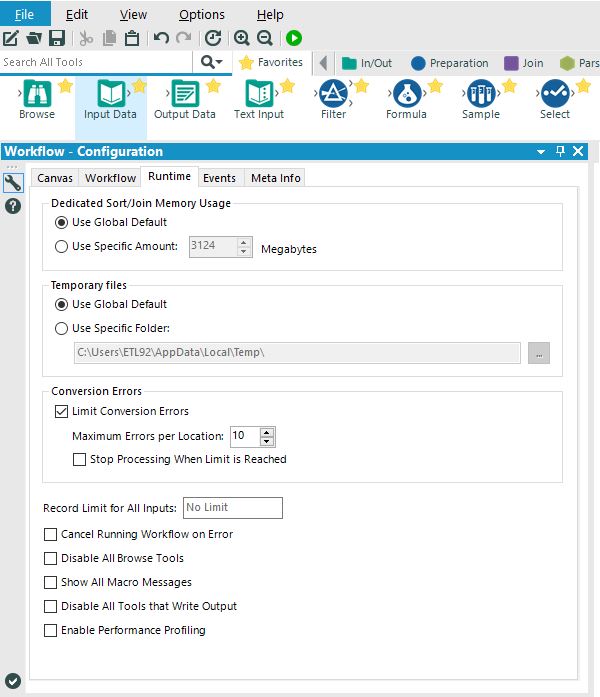Viewport: 600px width, 697px height.
Task: Open the configuration panel dropdown arrow
Action: 541,152
